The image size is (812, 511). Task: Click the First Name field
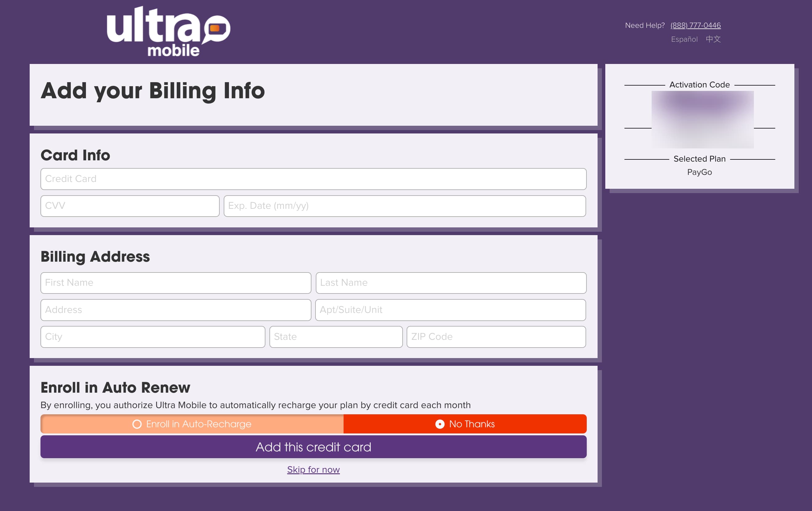click(x=176, y=283)
